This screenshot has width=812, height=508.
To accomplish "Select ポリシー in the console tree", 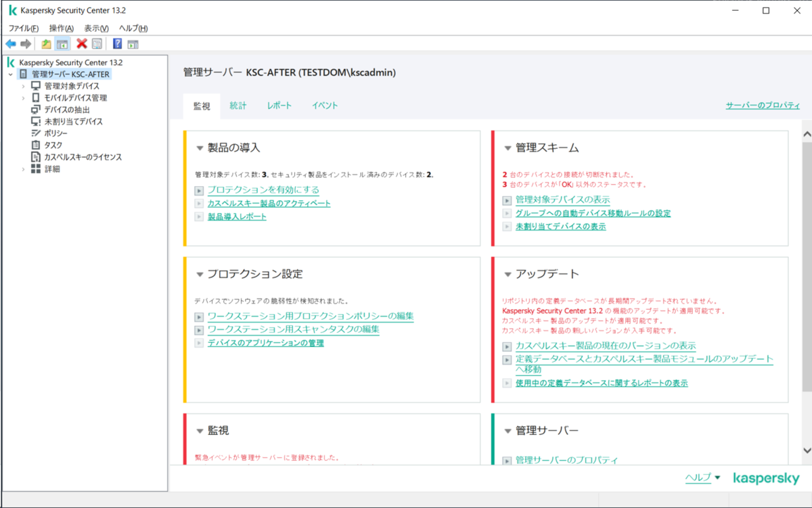I will (x=56, y=133).
